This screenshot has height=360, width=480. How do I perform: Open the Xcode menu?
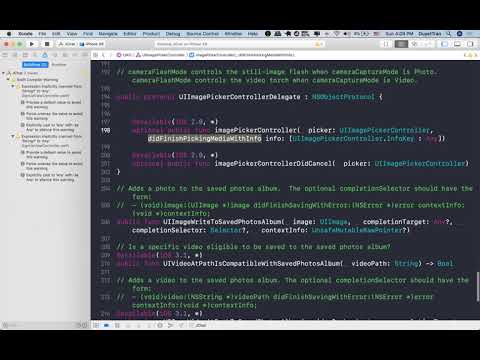(25, 34)
